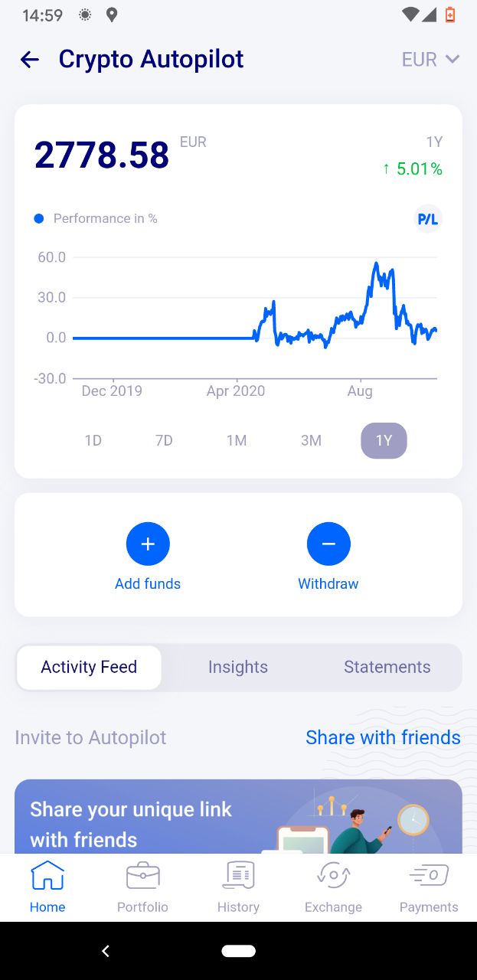
Task: Switch chart to 1M range
Action: (x=237, y=440)
